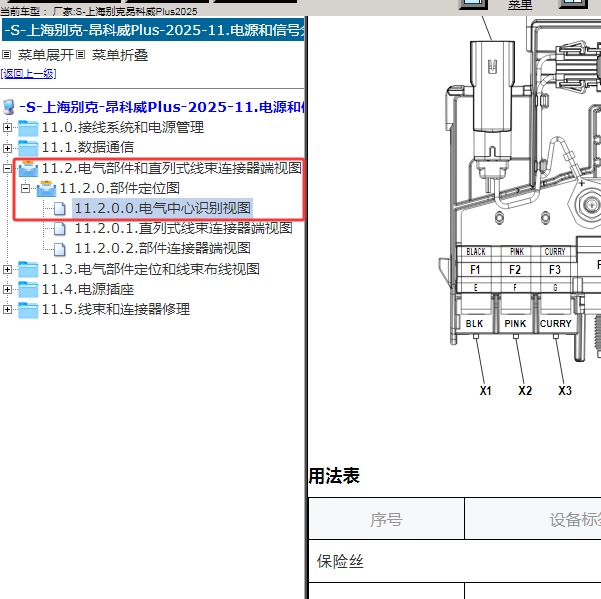The height and width of the screenshot is (599, 601).
Task: Collapse the 11.2.电气部件和直列式线束连接器端视图 node
Action: tap(7, 168)
